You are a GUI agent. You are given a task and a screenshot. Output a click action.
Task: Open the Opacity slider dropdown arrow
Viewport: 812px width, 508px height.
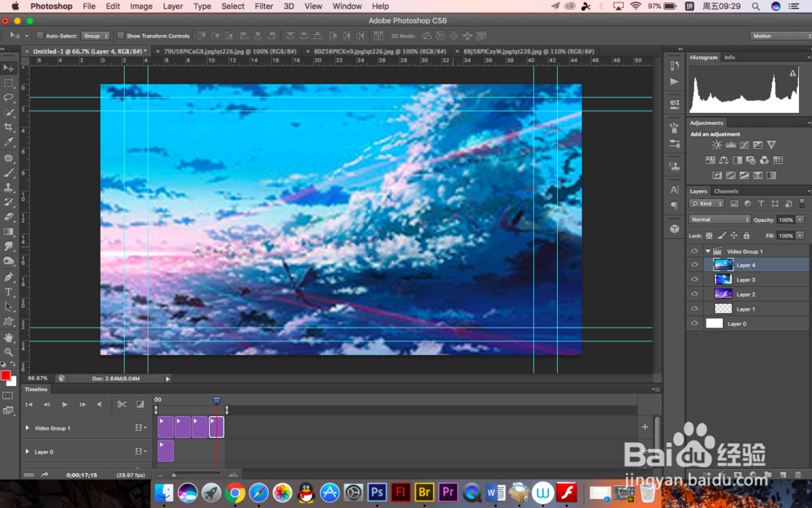pyautogui.click(x=800, y=219)
